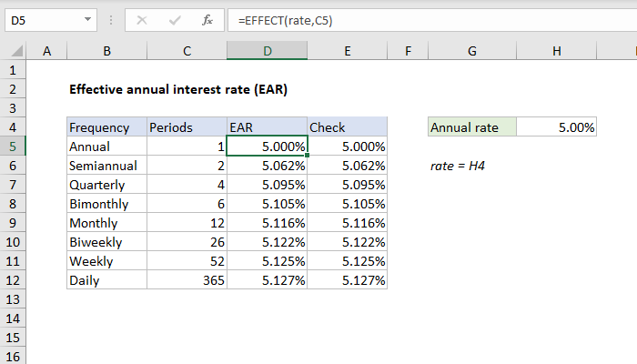Select row 3 header
This screenshot has width=637, height=364.
[13, 108]
